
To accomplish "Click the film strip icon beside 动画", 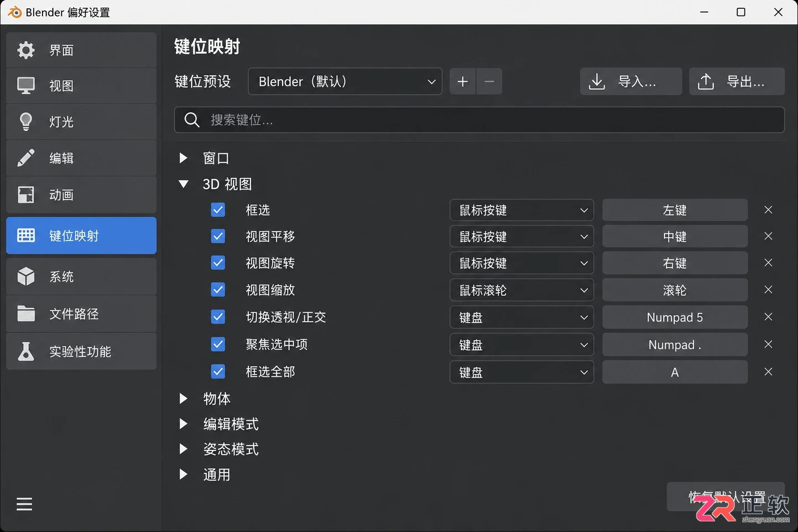I will point(25,195).
